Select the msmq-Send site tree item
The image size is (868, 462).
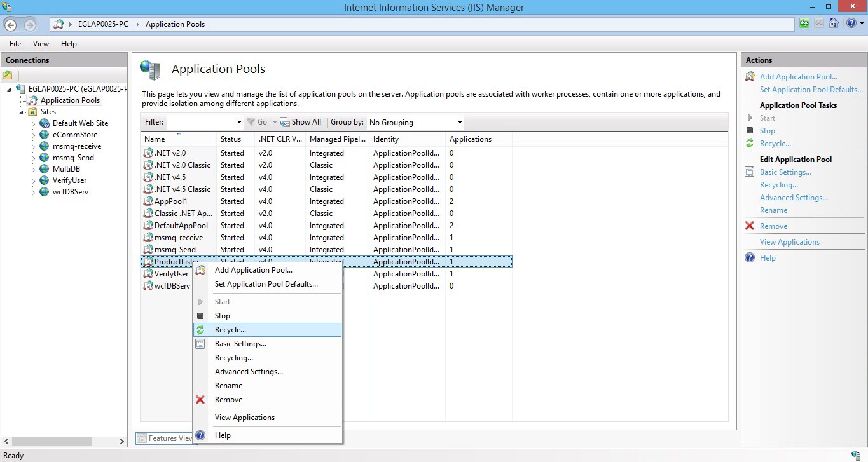coord(73,158)
